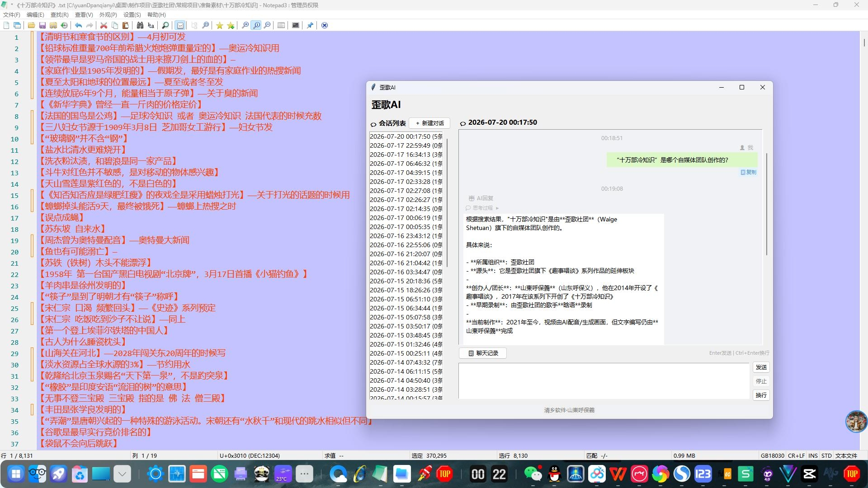Click the purple Save floppy disk icon
Screen dimensions: 868x488
42,25
